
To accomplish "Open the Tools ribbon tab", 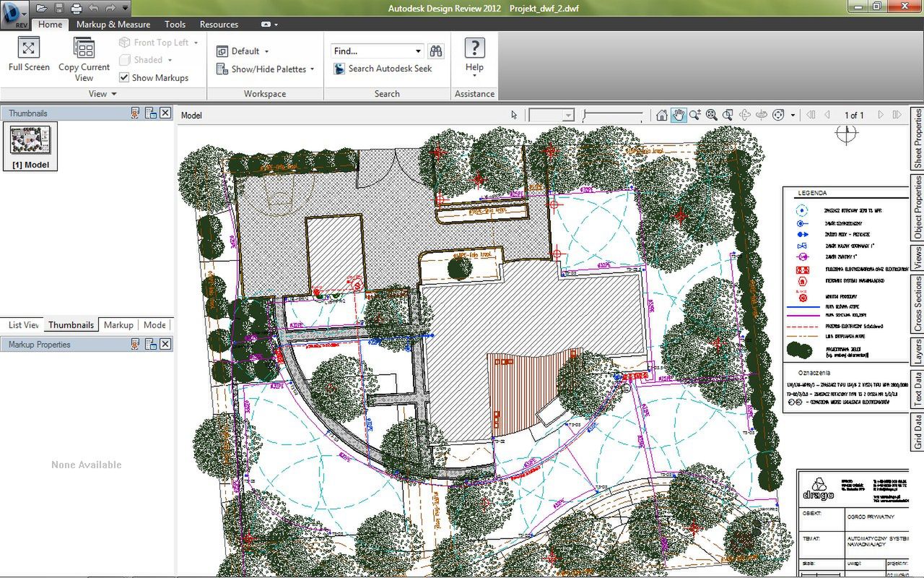I will [175, 24].
